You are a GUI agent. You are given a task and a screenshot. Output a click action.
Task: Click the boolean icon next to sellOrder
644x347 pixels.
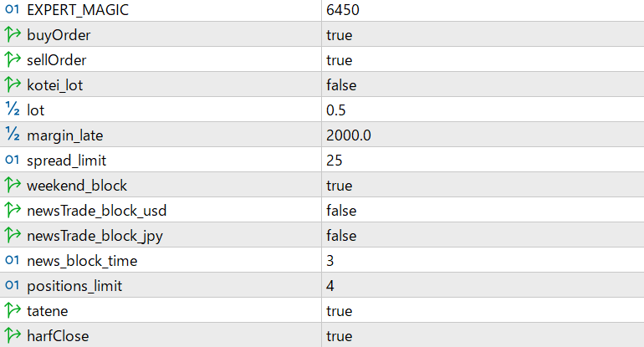(13, 60)
